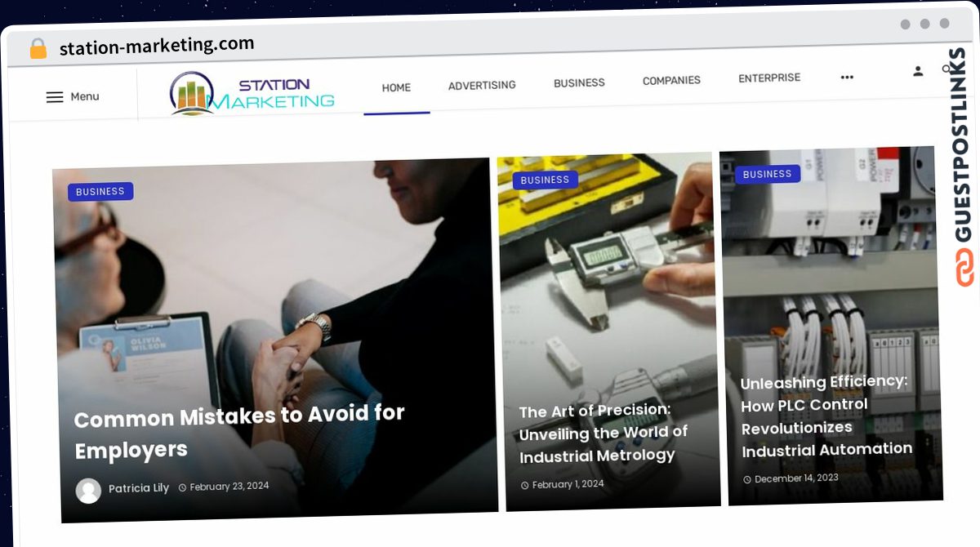980x547 pixels.
Task: Click the Patricia Lily author name
Action: pos(139,488)
